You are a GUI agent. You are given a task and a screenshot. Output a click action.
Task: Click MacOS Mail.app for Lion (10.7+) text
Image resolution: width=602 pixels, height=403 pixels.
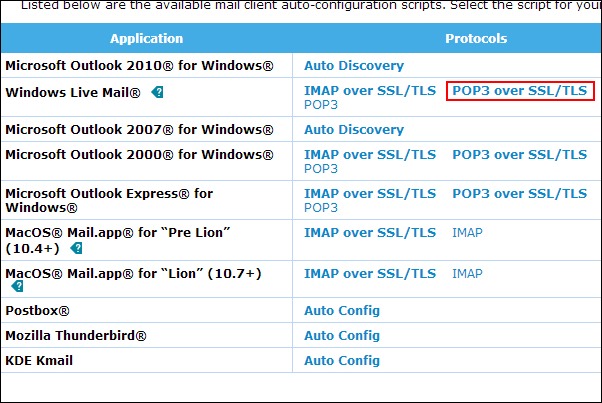133,274
